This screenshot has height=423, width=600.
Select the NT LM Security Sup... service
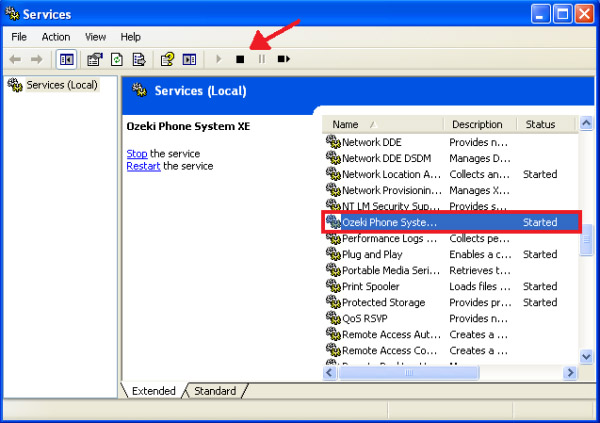[451, 206]
